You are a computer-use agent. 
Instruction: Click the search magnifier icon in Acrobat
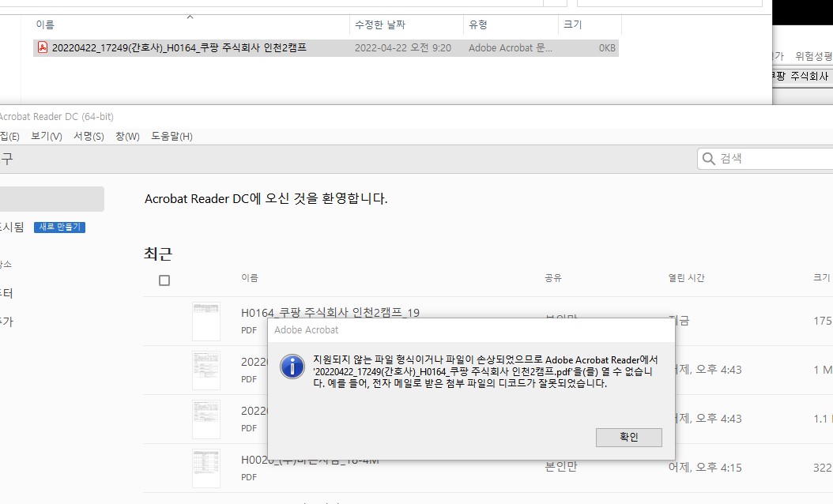click(709, 158)
